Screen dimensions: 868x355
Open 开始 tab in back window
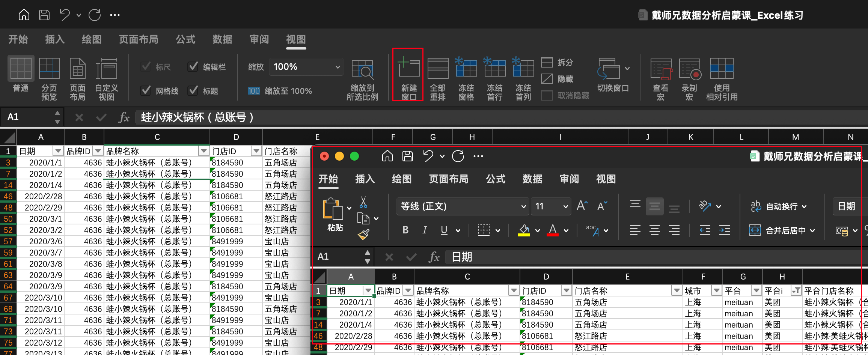(18, 39)
